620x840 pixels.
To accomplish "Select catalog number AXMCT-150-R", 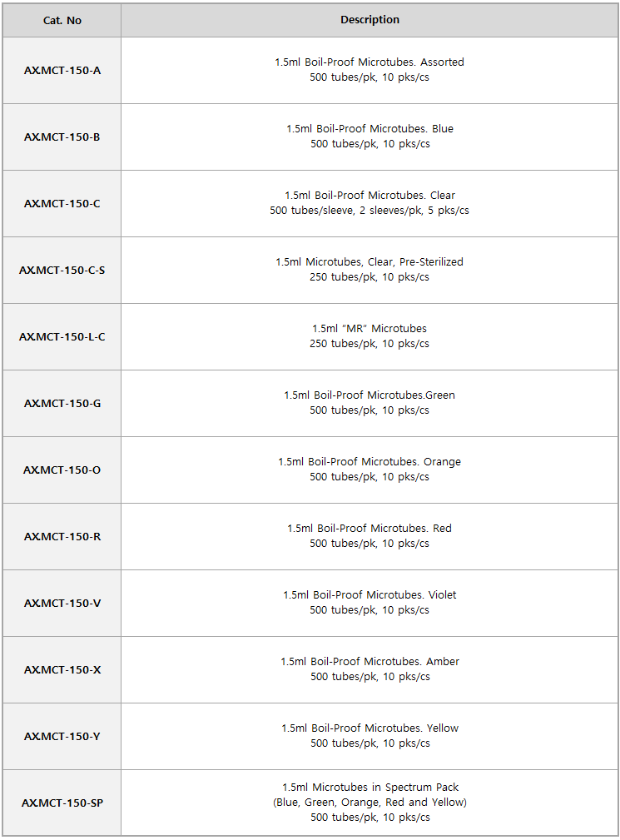I will (x=62, y=536).
